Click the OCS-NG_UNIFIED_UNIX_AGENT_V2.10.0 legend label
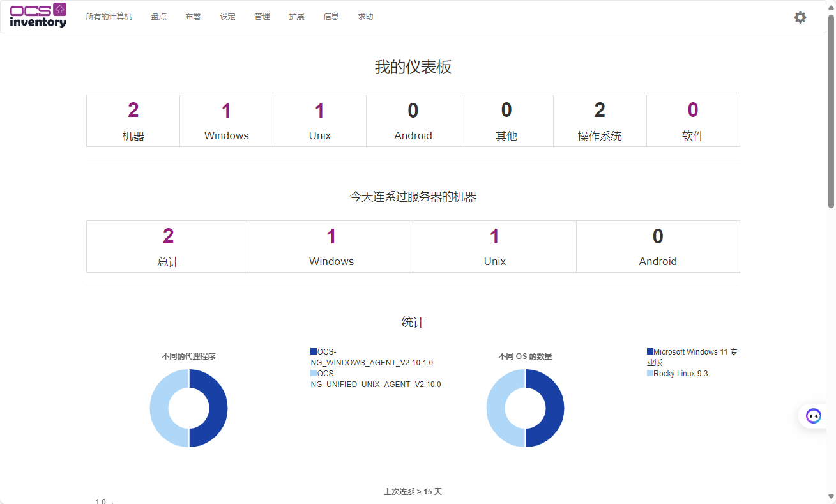Image resolution: width=836 pixels, height=504 pixels. (376, 379)
